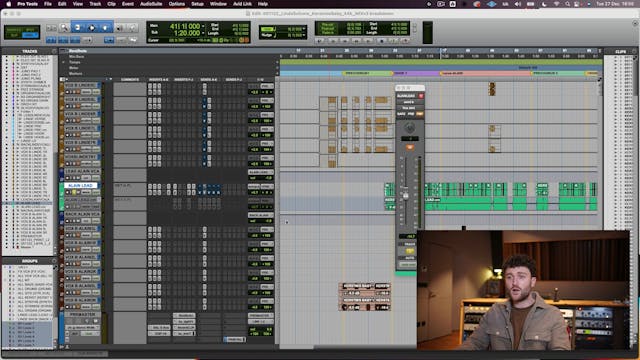Screen dimensions: 640x360
Task: Toggle FMP in the ALAIN LEAD send window
Action: point(419,114)
